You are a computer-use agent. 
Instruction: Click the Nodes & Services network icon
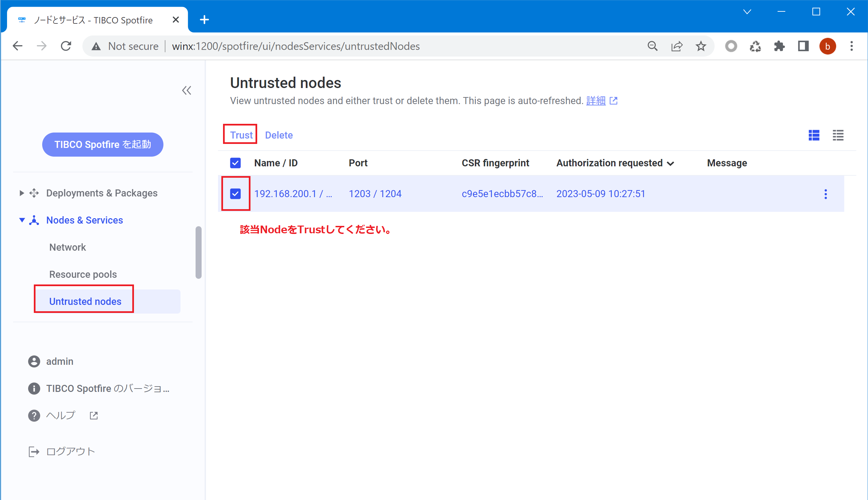click(x=34, y=220)
